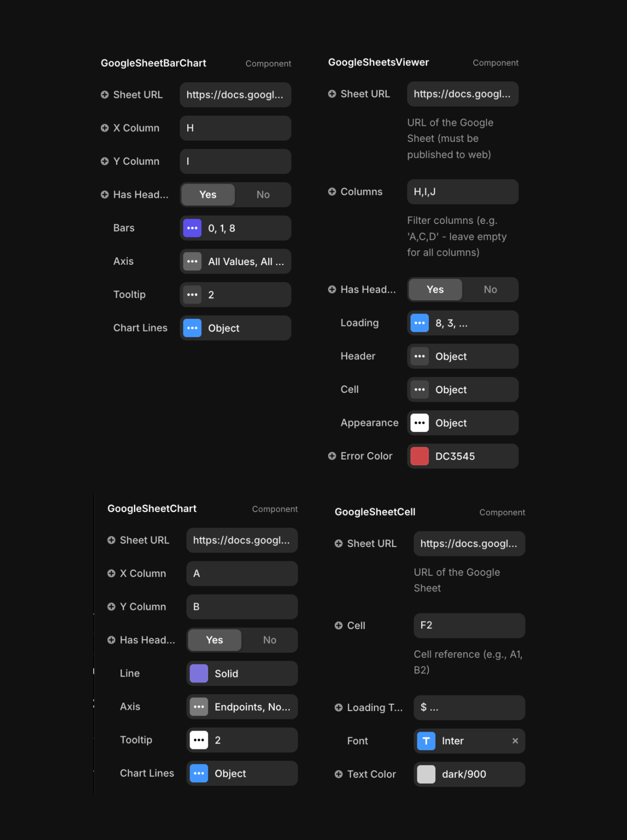627x840 pixels.
Task: Expand Axis Endpoints setting in GoogleSheetChart
Action: (x=242, y=707)
